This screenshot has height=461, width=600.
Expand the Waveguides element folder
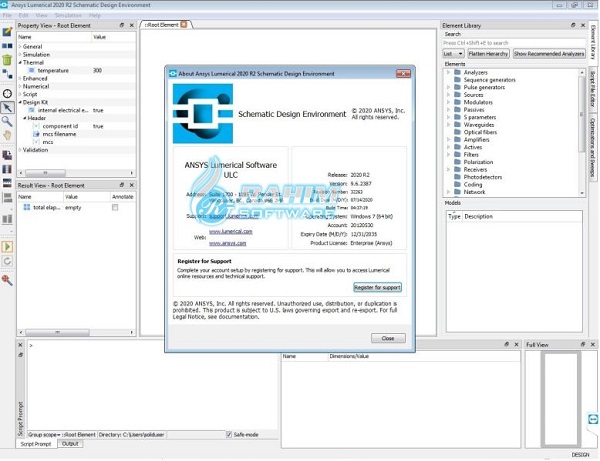pyautogui.click(x=448, y=125)
